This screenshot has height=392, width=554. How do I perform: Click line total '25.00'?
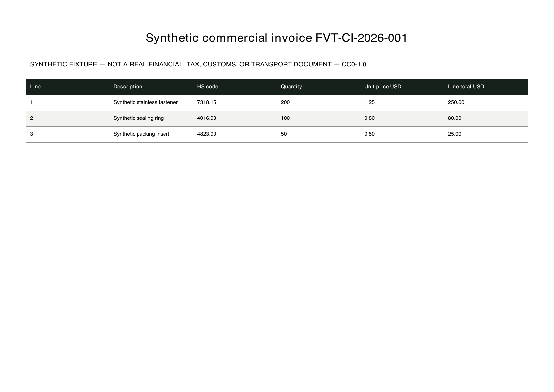click(x=455, y=134)
